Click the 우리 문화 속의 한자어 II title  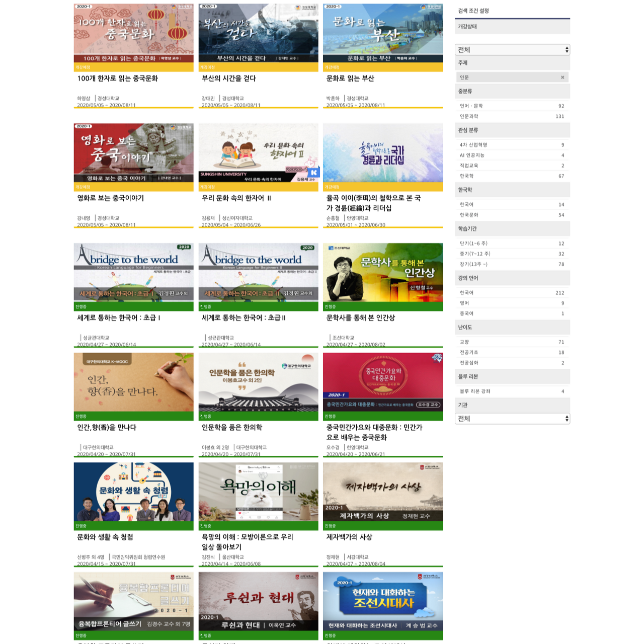[x=236, y=198]
